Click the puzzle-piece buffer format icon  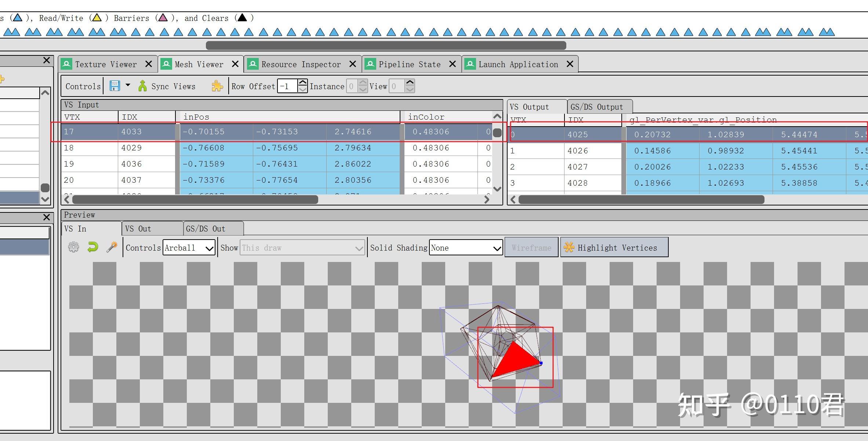pos(217,86)
